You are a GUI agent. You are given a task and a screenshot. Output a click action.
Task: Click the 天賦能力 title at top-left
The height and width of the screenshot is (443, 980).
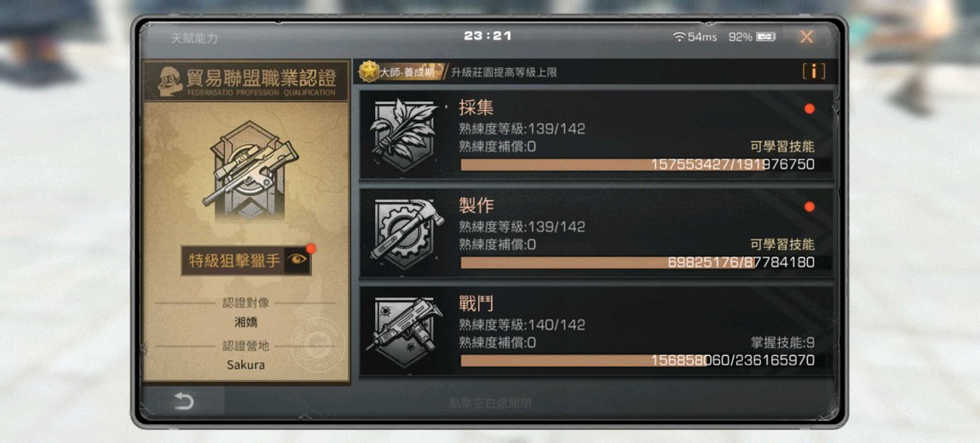tap(194, 38)
